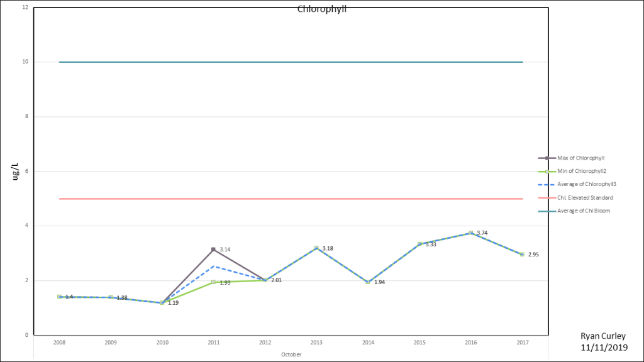Screen dimensions: 644x362
Task: Select the 3.14 max data point marker
Action: point(213,250)
